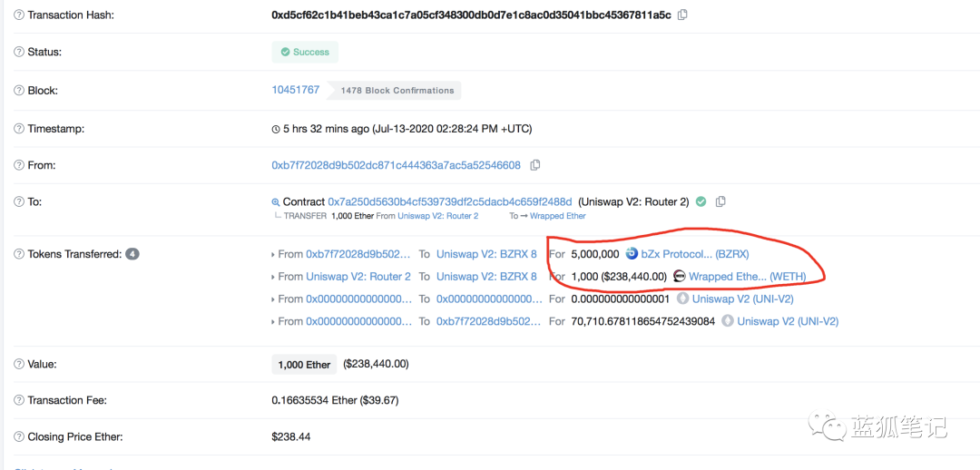This screenshot has width=980, height=470.
Task: Open block 10451767
Action: click(296, 90)
